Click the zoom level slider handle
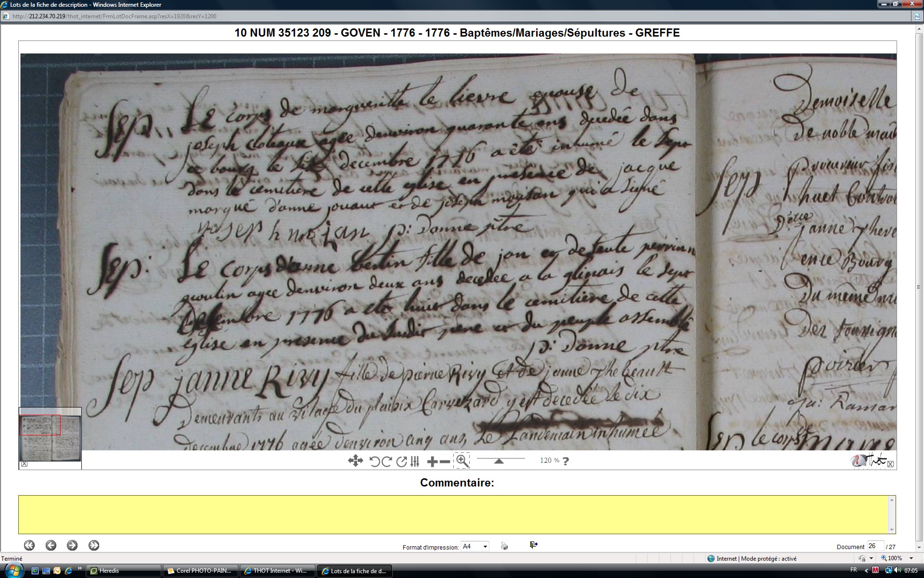This screenshot has width=924, height=578. coord(499,461)
